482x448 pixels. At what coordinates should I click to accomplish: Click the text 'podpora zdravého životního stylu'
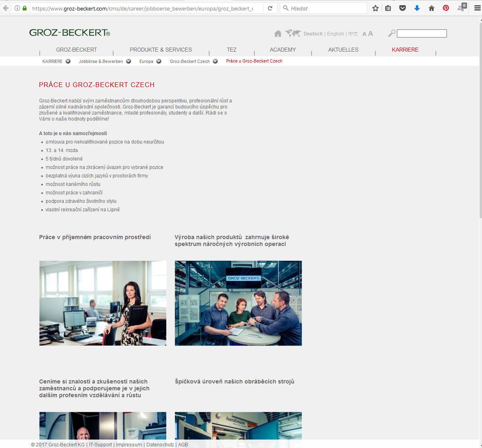(81, 201)
